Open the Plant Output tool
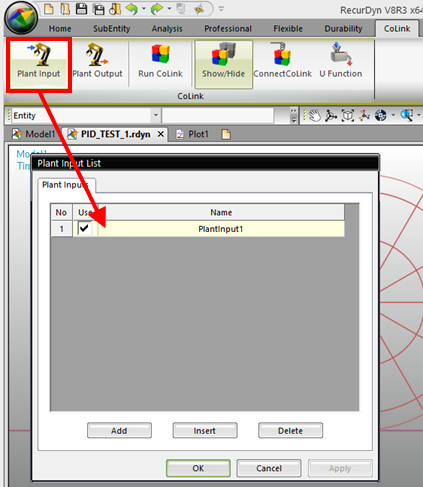The width and height of the screenshot is (423, 487). 97,61
